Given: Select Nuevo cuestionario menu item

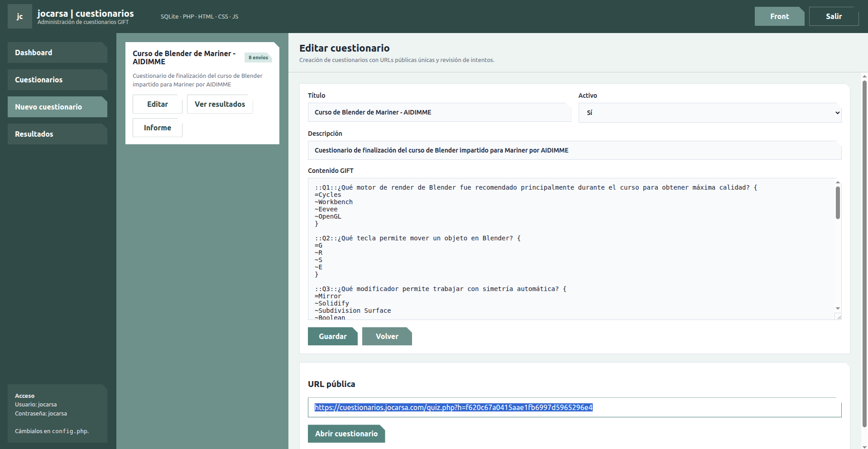Looking at the screenshot, I should pyautogui.click(x=58, y=107).
